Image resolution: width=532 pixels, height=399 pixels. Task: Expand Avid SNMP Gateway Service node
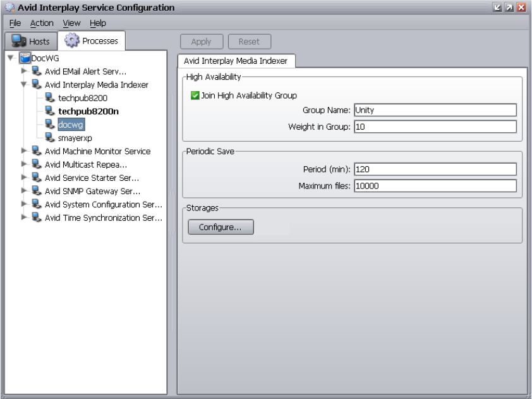pos(24,190)
